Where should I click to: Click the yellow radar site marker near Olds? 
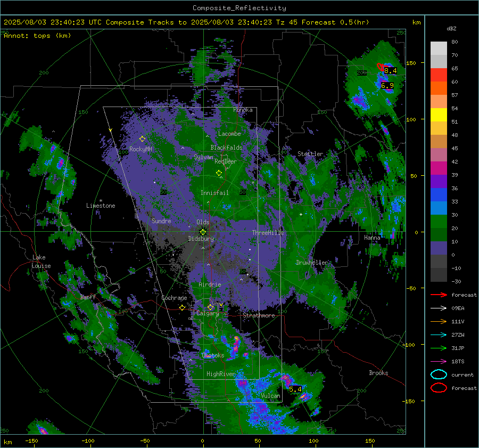tap(203, 232)
